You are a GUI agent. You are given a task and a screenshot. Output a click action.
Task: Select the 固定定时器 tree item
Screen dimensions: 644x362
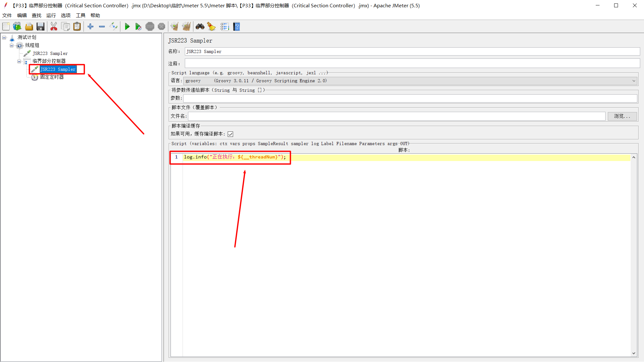[52, 77]
